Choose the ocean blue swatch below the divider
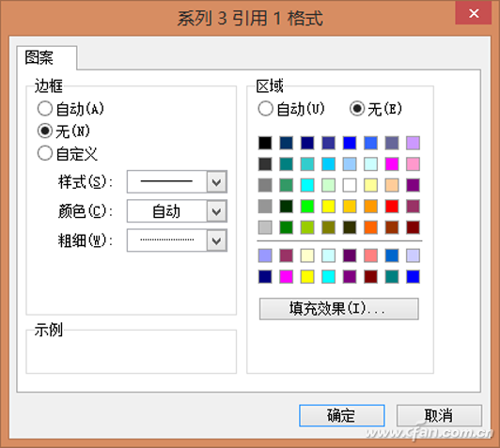The image size is (500, 448). [392, 255]
